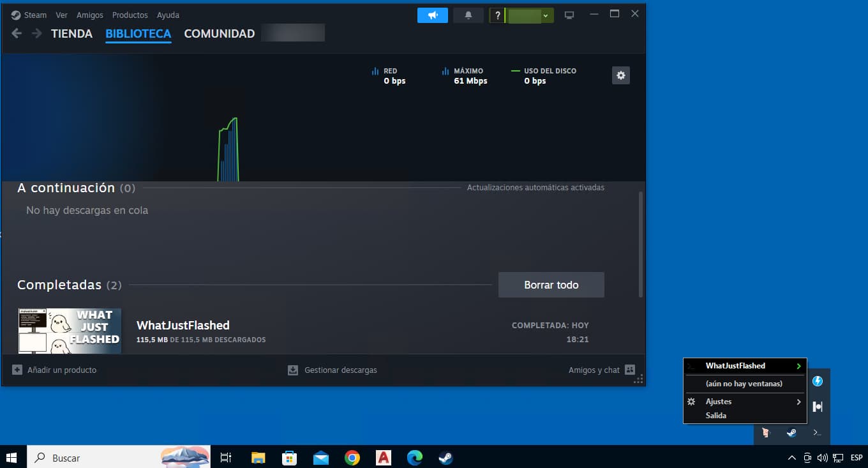Screen dimensions: 868x468
Task: Click the MÁXIMO 61 Mbps stat
Action: coord(465,76)
